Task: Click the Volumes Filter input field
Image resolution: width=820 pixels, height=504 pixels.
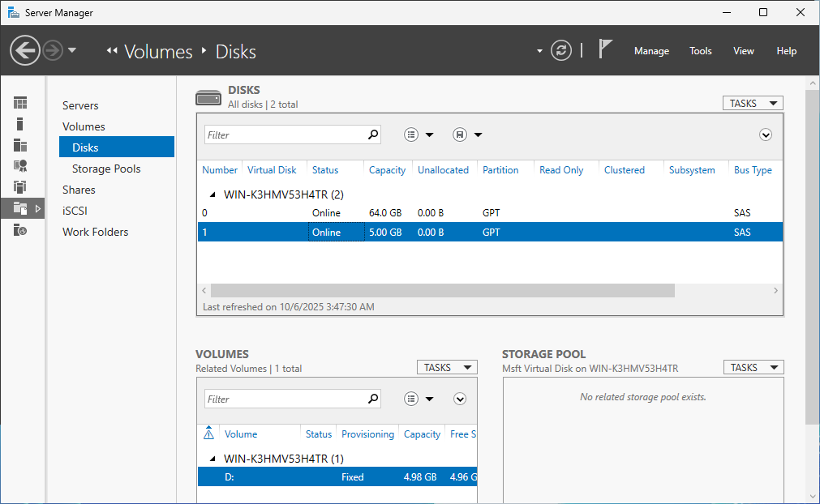Action: (285, 399)
